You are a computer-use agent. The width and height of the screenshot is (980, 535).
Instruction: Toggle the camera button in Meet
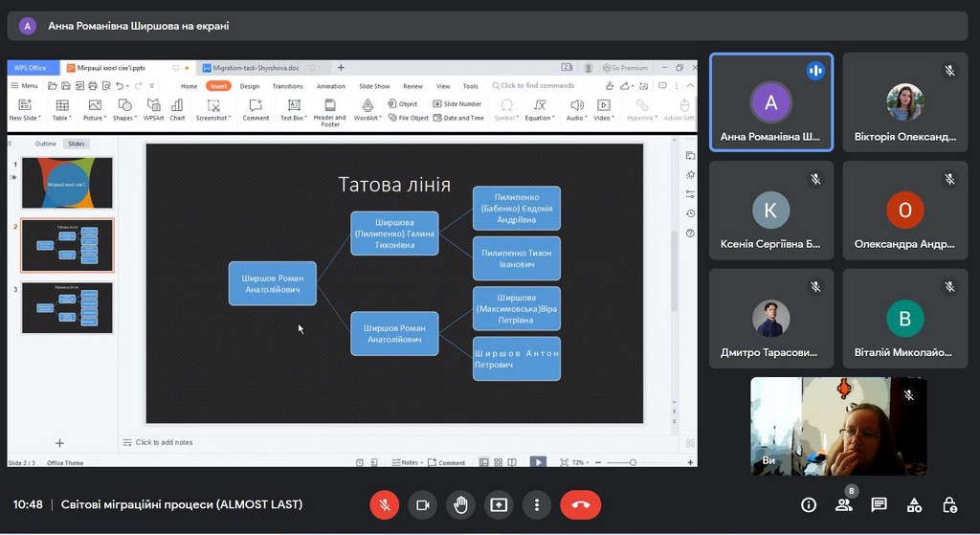pos(421,504)
